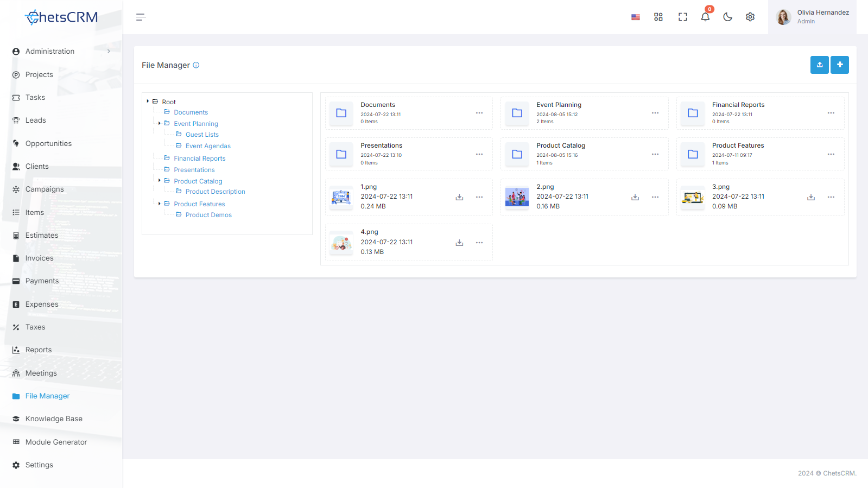Click the 1.png thumbnail image
This screenshot has width=868, height=488.
(341, 197)
